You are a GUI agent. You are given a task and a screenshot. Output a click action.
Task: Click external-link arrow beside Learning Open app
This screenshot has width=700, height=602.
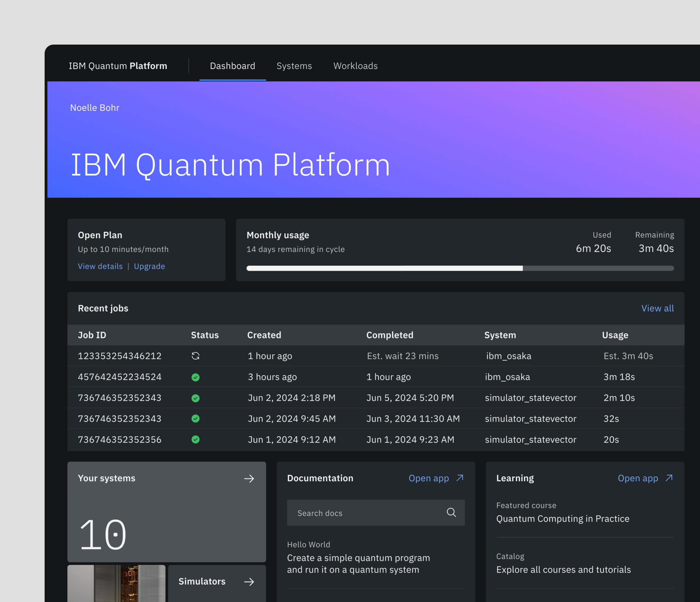click(669, 478)
